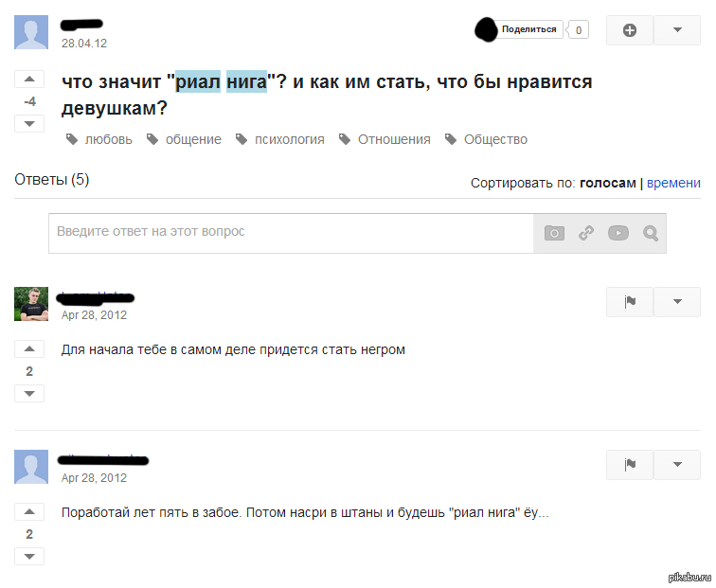
Task: Attach a photo with the camera icon
Action: click(554, 233)
